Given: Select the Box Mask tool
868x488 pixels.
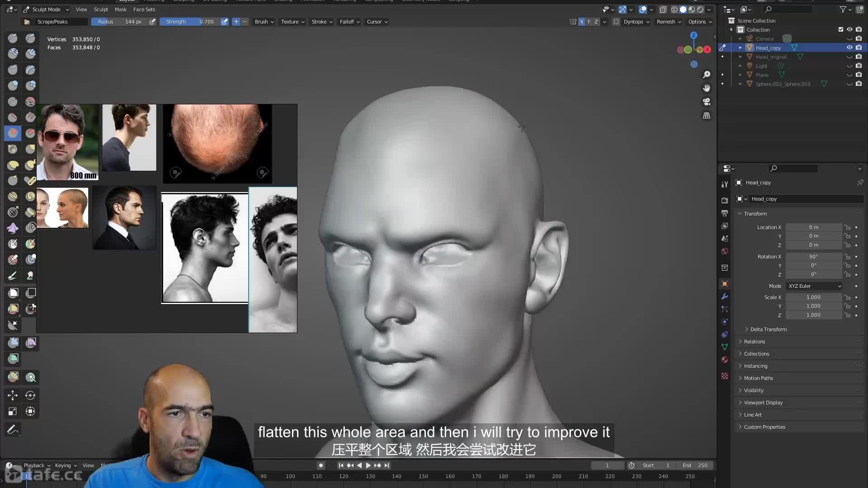Looking at the screenshot, I should (13, 293).
